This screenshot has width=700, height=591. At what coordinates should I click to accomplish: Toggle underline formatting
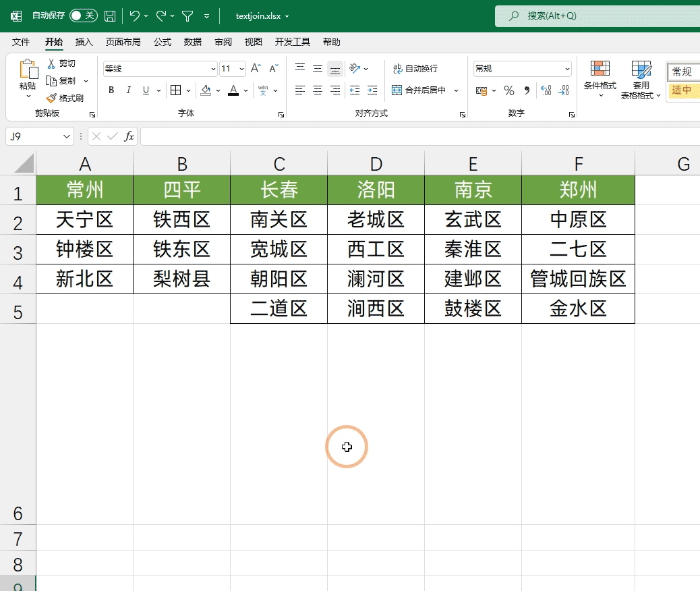(145, 90)
